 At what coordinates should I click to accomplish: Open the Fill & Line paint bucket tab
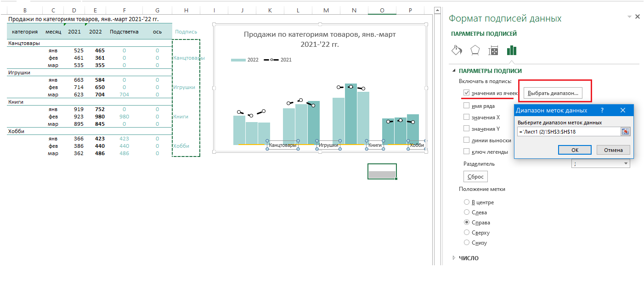457,50
